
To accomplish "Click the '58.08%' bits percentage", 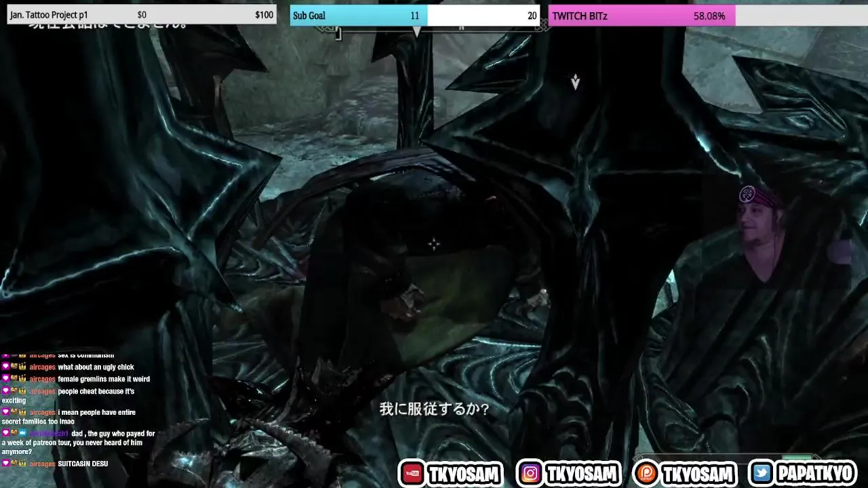I will (709, 16).
